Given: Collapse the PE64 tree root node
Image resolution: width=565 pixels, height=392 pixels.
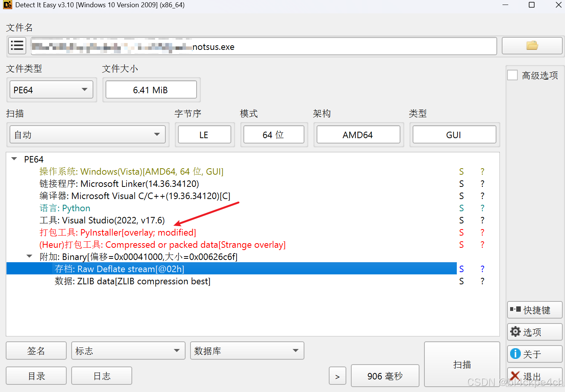Looking at the screenshot, I should tap(14, 159).
